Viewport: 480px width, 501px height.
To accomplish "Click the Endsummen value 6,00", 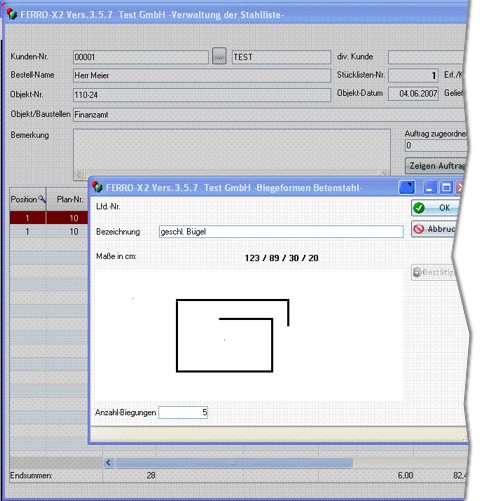I will tap(405, 475).
